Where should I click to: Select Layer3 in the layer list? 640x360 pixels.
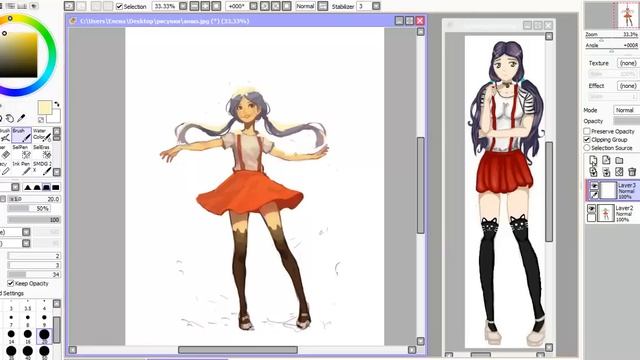pos(613,191)
